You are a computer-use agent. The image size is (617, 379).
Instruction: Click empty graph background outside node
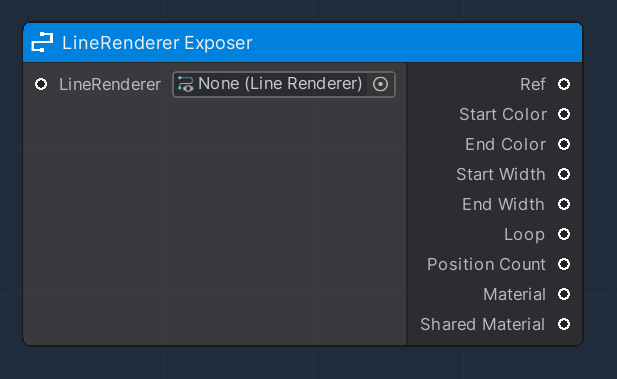(308, 364)
